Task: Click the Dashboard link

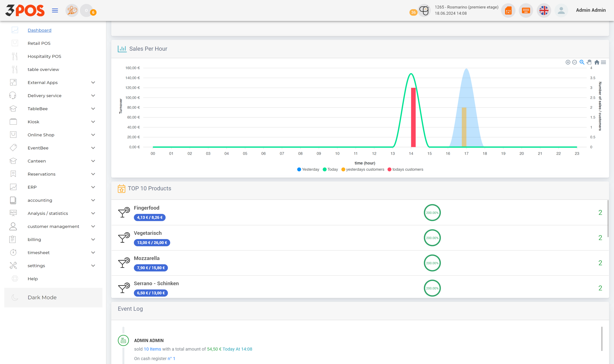Action: click(x=40, y=30)
